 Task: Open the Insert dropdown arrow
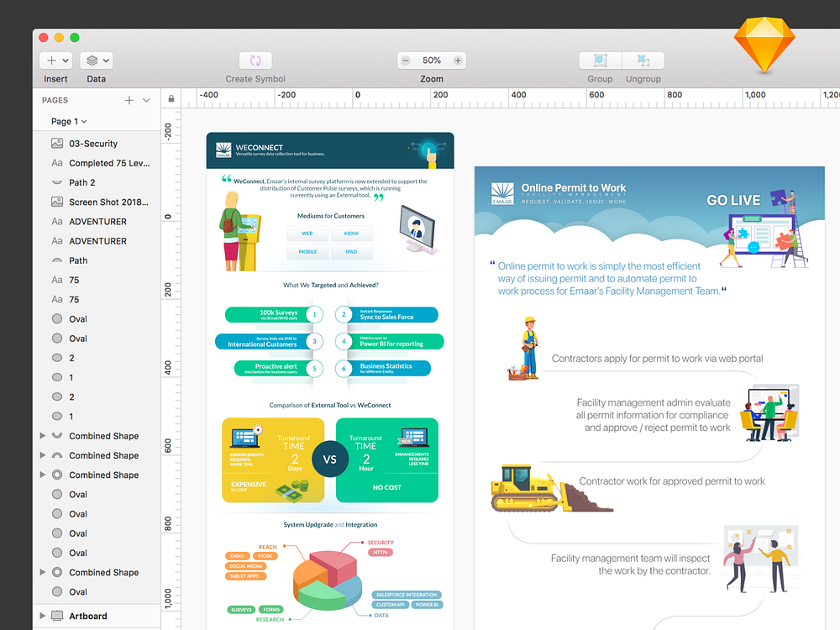66,60
